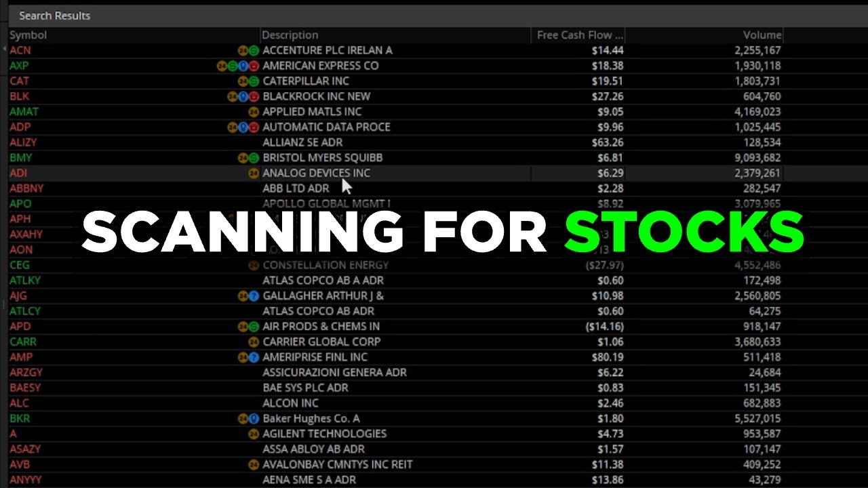Viewport: 868px width, 488px height.
Task: Click the green dollar icon in the American Express row
Action: click(x=233, y=66)
